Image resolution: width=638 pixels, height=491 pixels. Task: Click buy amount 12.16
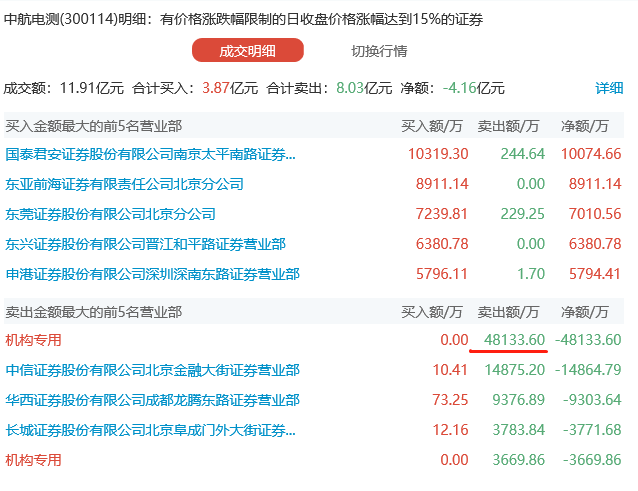[x=450, y=430]
